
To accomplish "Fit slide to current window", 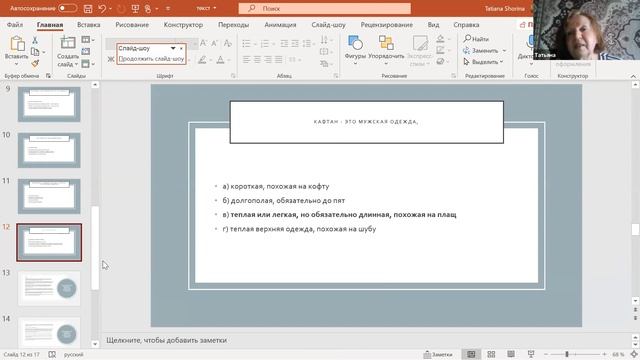I will point(634,354).
